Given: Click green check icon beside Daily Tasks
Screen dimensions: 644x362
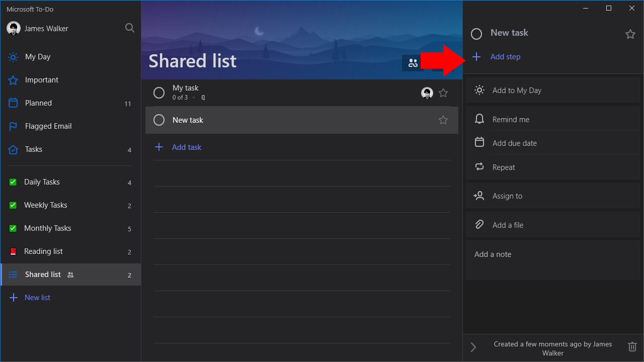Looking at the screenshot, I should (13, 182).
